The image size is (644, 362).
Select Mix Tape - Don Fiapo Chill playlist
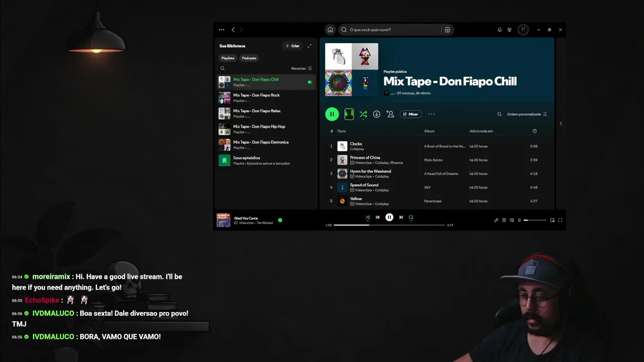(267, 82)
